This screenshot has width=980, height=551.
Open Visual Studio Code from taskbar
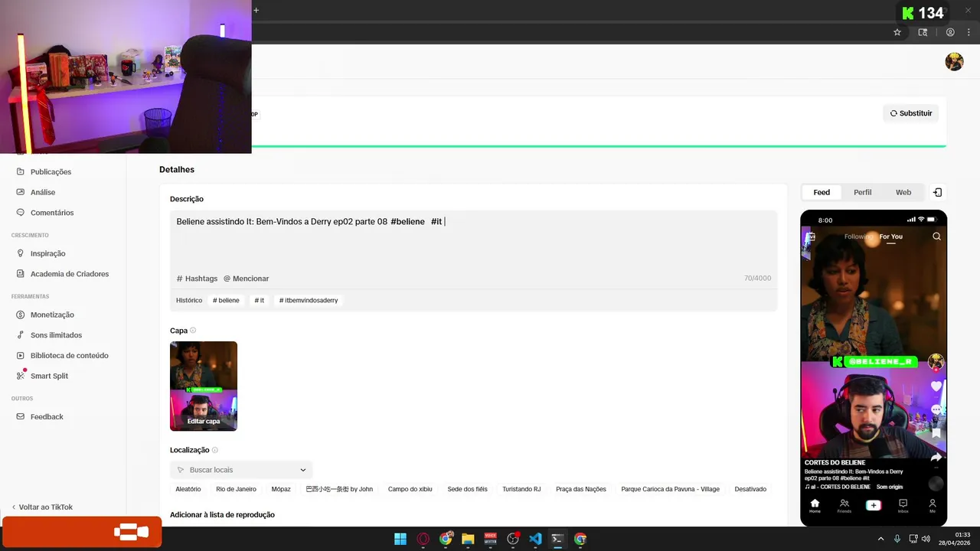pos(535,539)
